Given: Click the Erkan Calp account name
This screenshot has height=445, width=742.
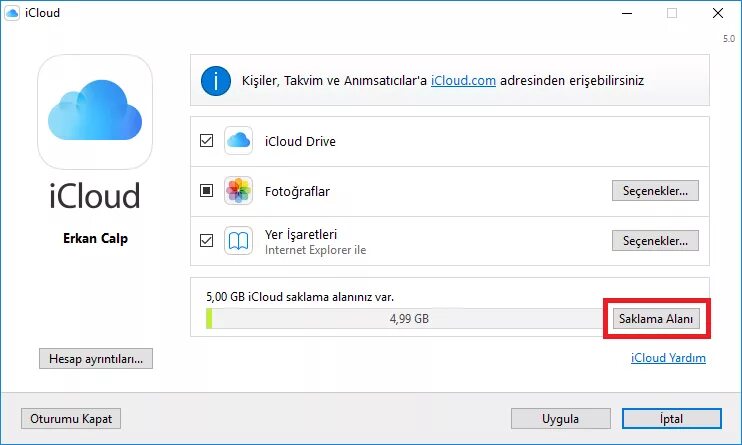Looking at the screenshot, I should coord(95,239).
